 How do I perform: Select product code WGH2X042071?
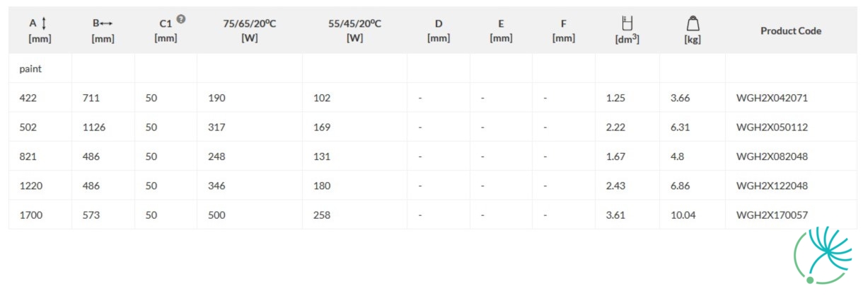click(x=772, y=98)
